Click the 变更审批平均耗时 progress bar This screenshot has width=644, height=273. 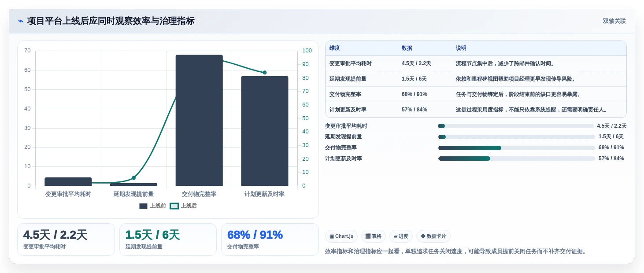click(516, 126)
